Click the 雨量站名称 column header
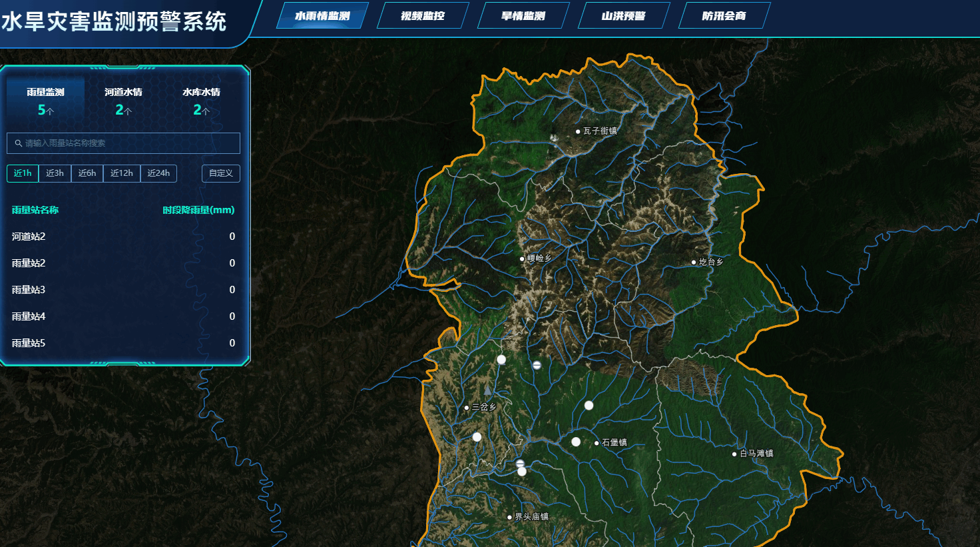 pos(35,210)
